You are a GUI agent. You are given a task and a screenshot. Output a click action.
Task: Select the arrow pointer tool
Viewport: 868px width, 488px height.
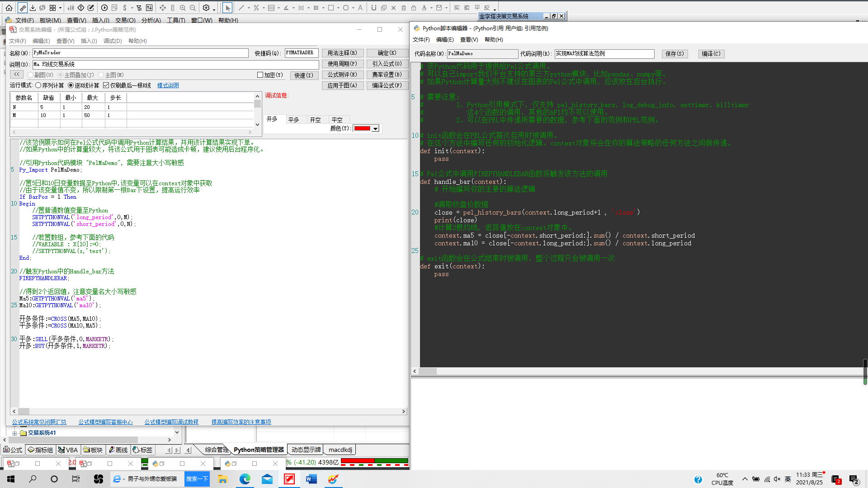(x=228, y=8)
